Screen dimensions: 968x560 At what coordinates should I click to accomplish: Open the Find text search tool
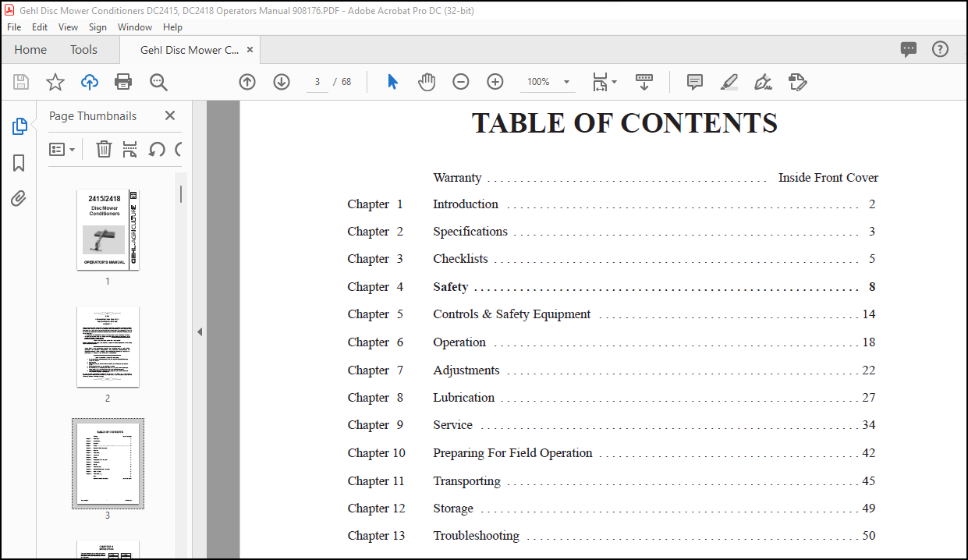coord(158,82)
